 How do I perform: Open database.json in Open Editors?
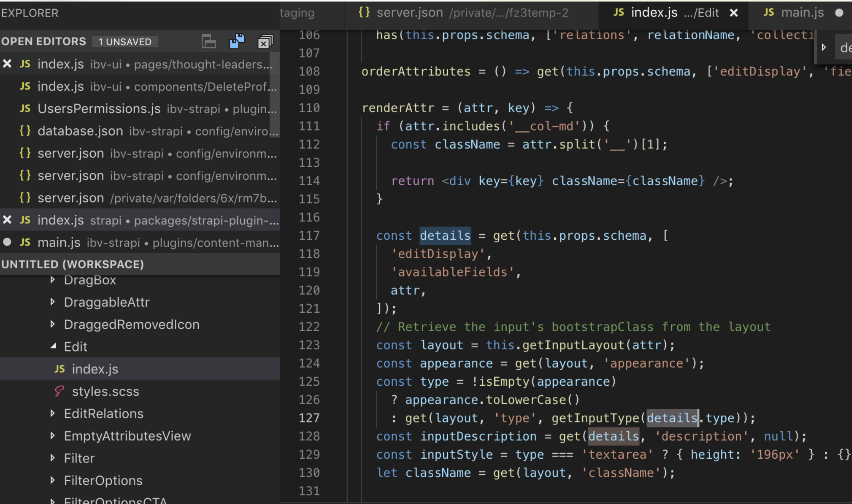[x=140, y=131]
